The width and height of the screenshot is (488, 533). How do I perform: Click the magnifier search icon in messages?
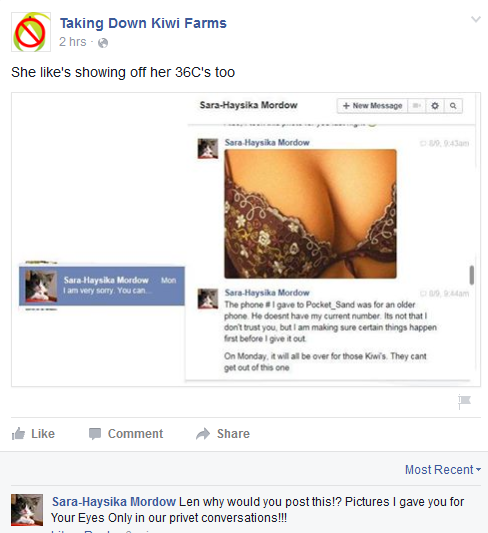pyautogui.click(x=453, y=106)
